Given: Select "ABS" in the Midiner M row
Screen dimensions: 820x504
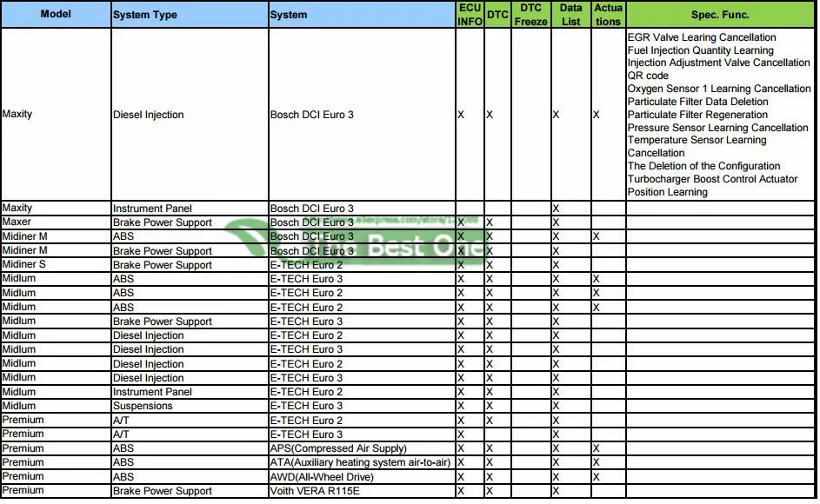Looking at the screenshot, I should (123, 236).
